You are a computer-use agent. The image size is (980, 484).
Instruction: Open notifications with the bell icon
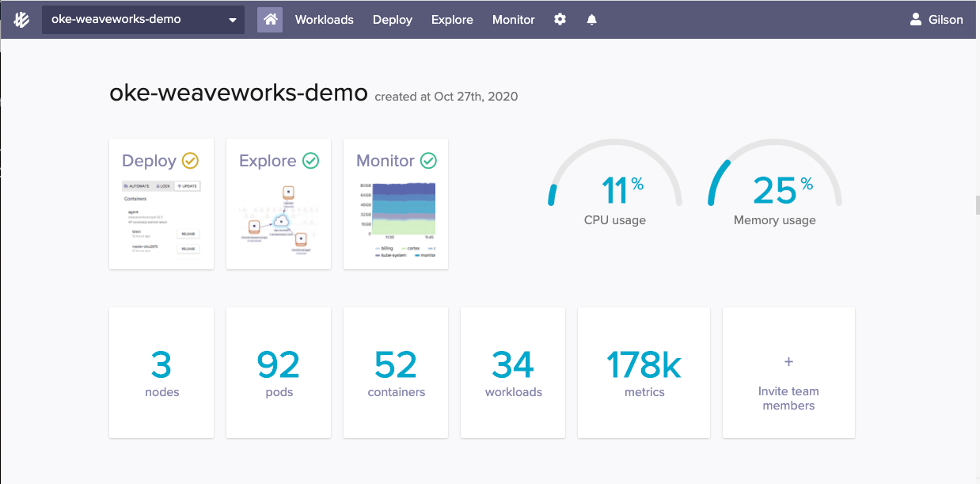(591, 19)
